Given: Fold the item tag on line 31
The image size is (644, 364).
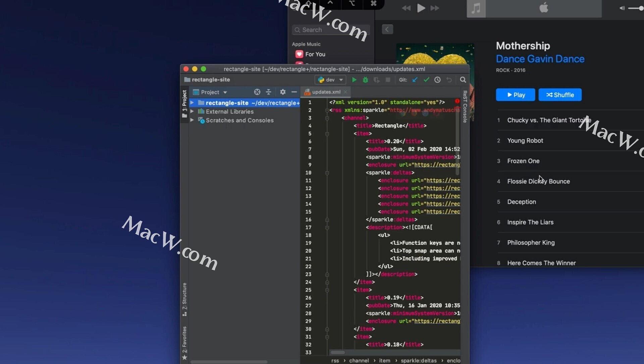Looking at the screenshot, I should point(327,337).
